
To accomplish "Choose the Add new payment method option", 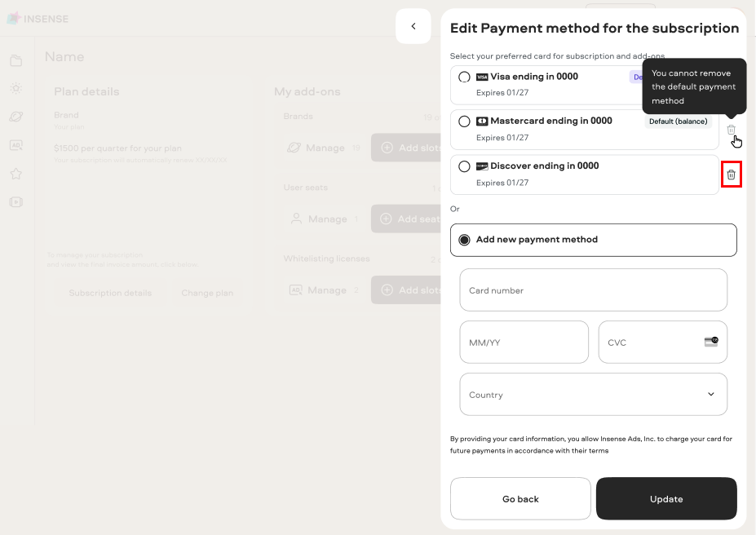I will 593,240.
